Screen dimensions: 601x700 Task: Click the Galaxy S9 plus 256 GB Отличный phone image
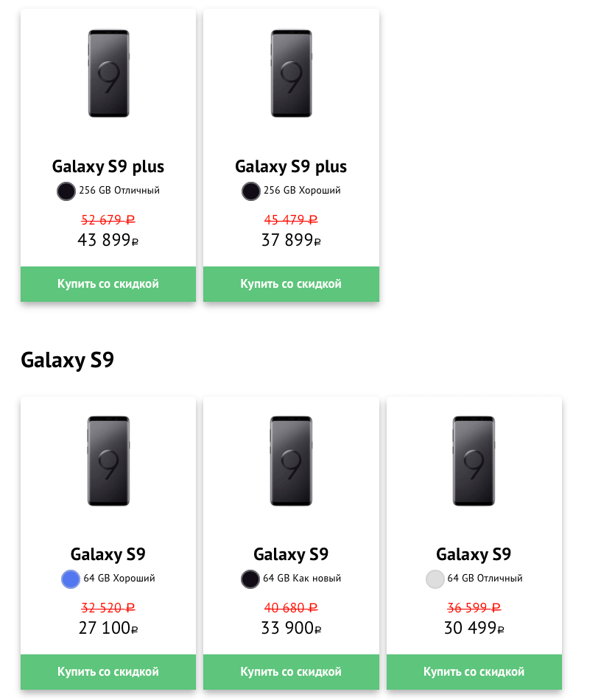point(108,74)
